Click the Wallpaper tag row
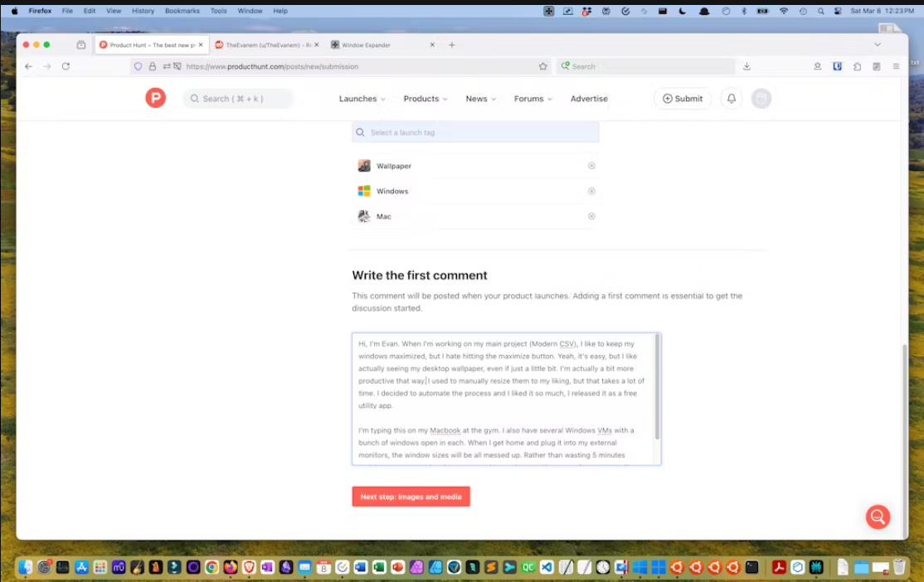The image size is (924, 582). pos(475,166)
